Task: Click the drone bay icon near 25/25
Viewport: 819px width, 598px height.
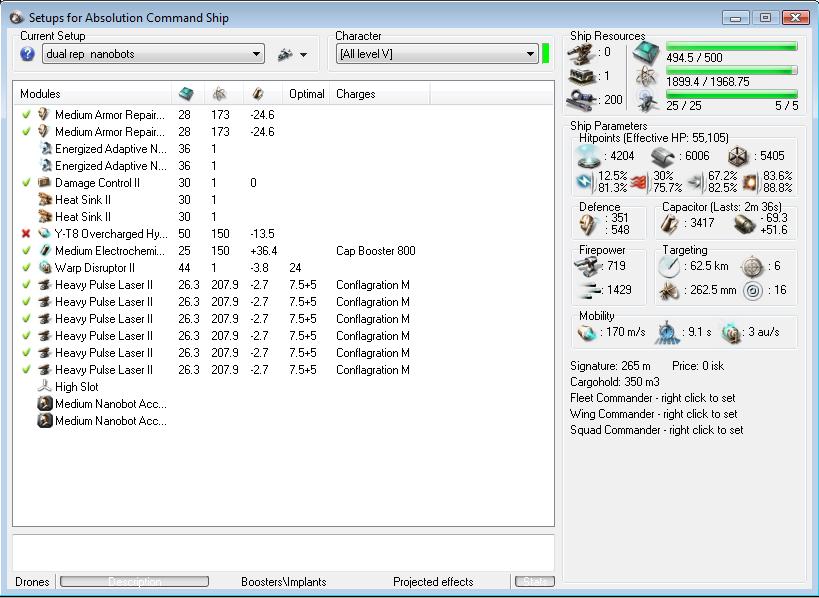Action: [x=648, y=101]
